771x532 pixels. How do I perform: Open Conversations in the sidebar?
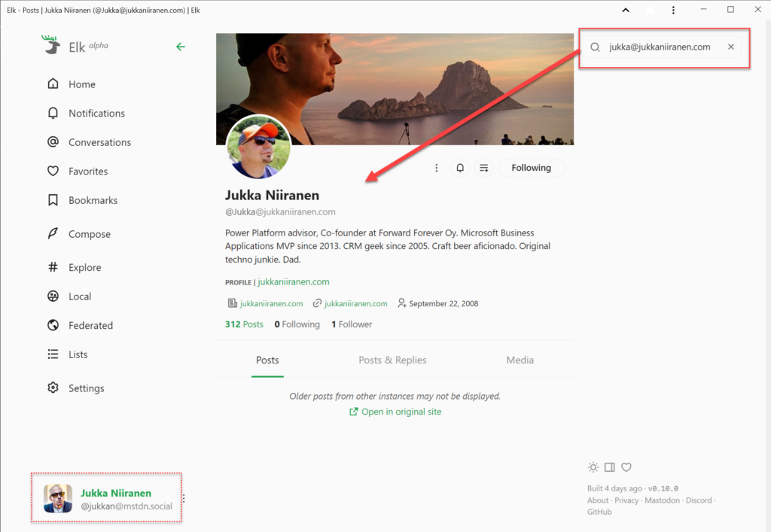pyautogui.click(x=89, y=142)
